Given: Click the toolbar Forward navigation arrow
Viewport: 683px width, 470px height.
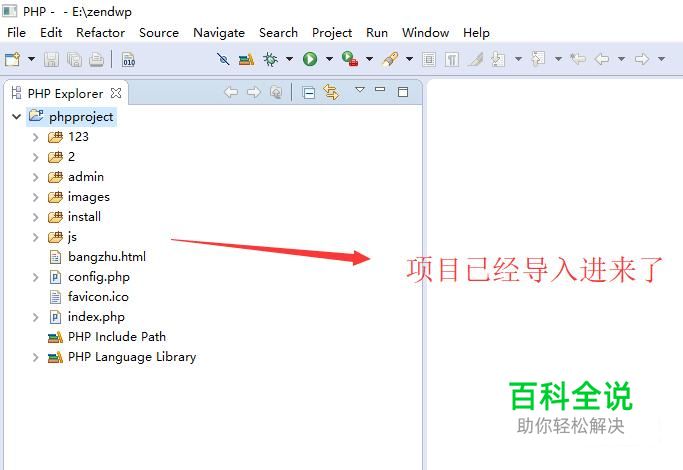Looking at the screenshot, I should [642, 59].
